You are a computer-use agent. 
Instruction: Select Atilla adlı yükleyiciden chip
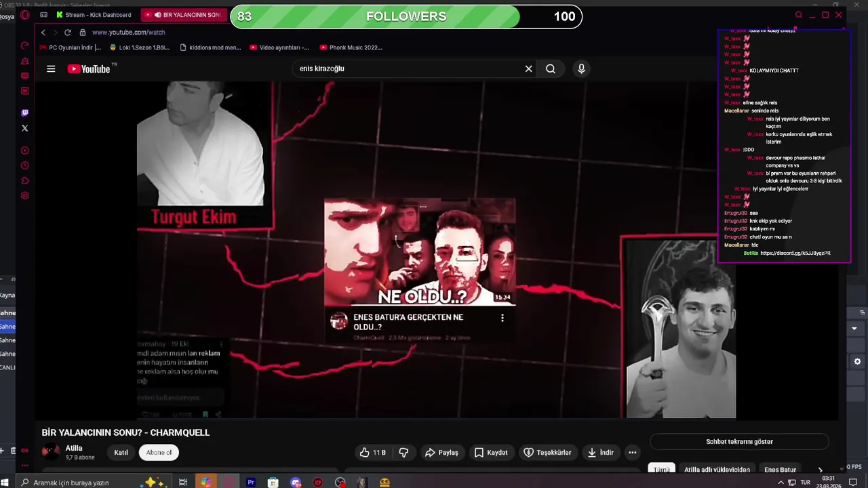[717, 470]
